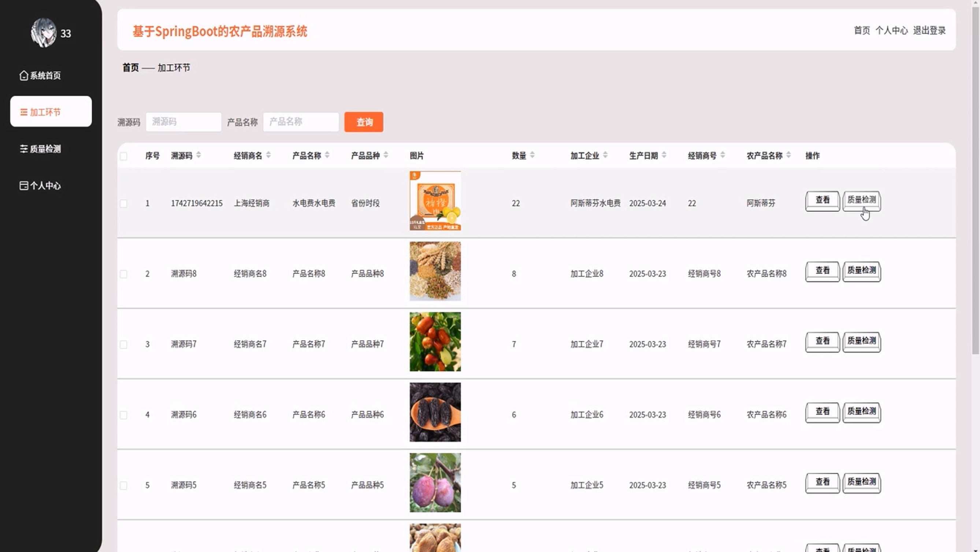Viewport: 980px width, 552px height.
Task: Click 质量检测 button for row 2
Action: coord(861,271)
